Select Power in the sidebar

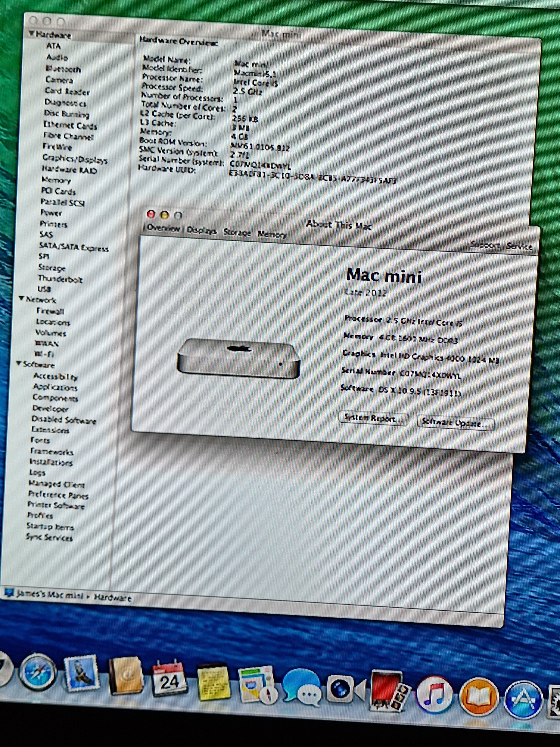(51, 213)
